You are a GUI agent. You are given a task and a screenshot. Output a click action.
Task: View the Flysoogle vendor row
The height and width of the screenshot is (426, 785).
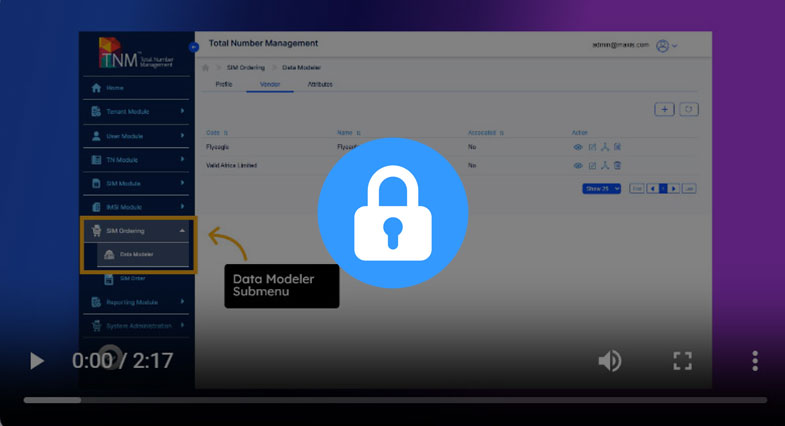click(578, 147)
